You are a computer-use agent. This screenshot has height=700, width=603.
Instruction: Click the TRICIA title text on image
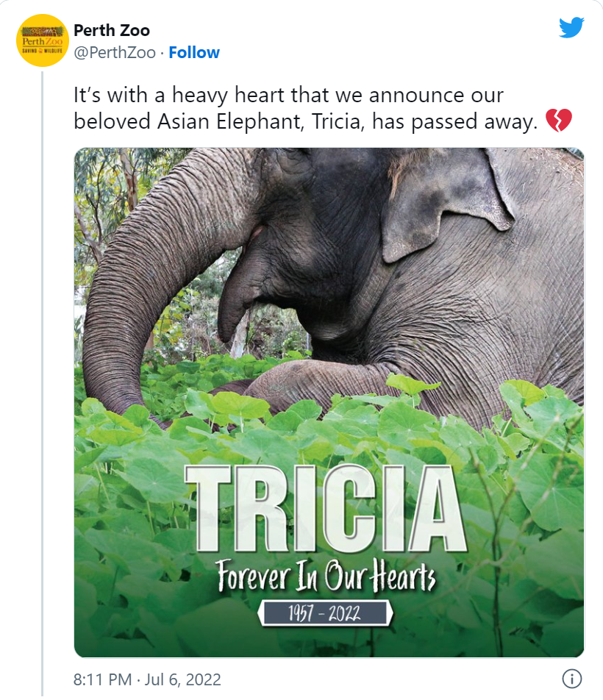[x=325, y=509]
